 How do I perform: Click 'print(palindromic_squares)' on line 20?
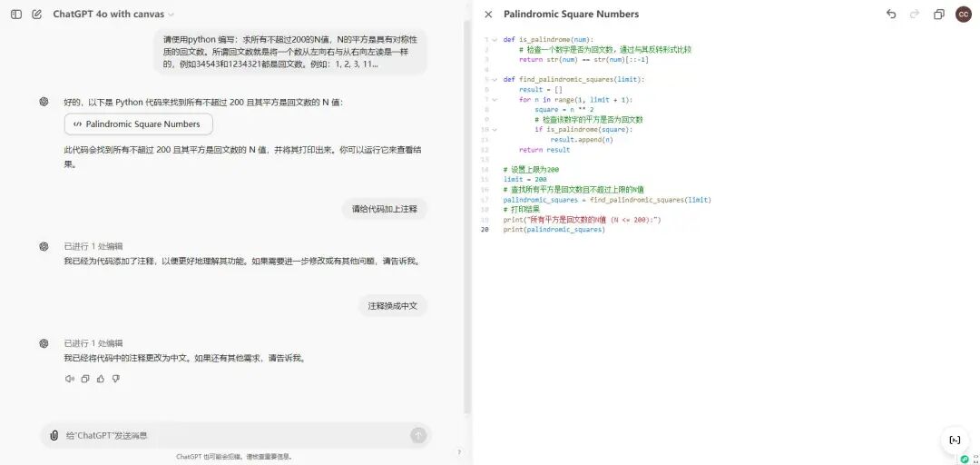554,230
